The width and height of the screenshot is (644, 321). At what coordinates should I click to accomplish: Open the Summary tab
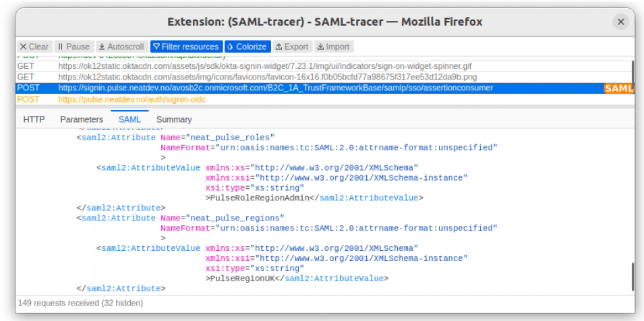(174, 119)
